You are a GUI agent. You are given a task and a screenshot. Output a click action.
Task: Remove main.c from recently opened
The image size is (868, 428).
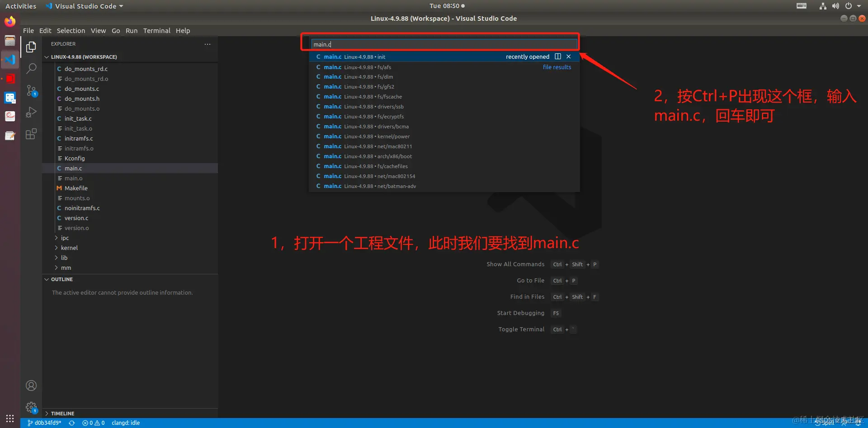[x=569, y=56]
